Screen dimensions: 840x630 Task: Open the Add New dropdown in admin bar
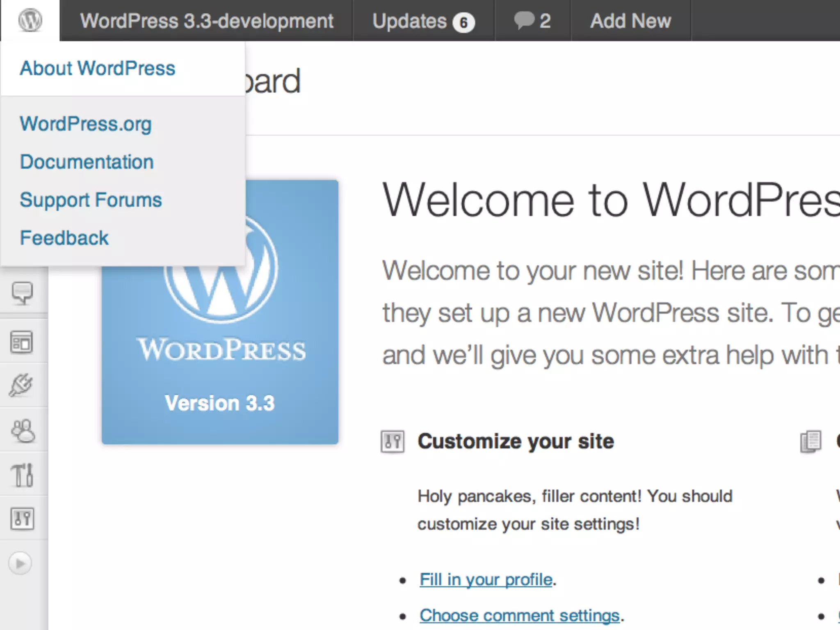tap(630, 21)
